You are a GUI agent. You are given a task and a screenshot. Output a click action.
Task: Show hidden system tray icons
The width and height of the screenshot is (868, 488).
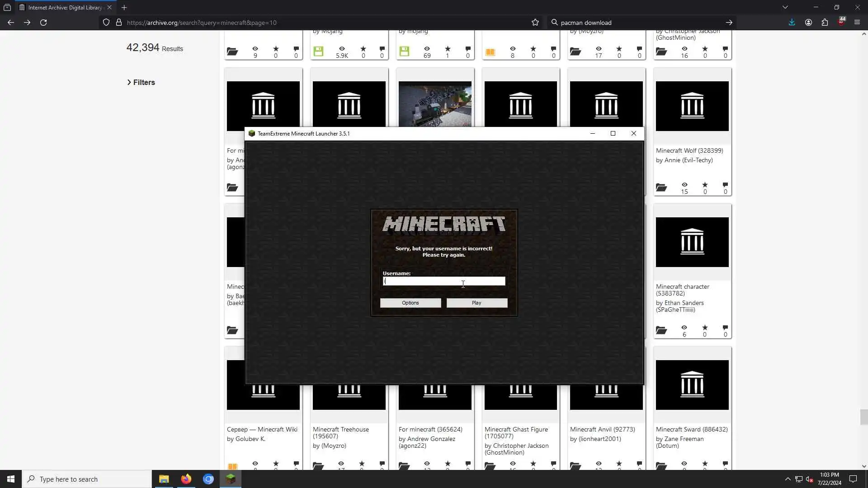[788, 479]
